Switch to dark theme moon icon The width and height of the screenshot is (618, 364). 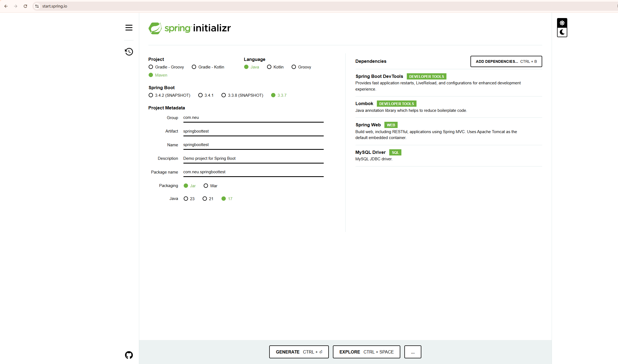(562, 32)
